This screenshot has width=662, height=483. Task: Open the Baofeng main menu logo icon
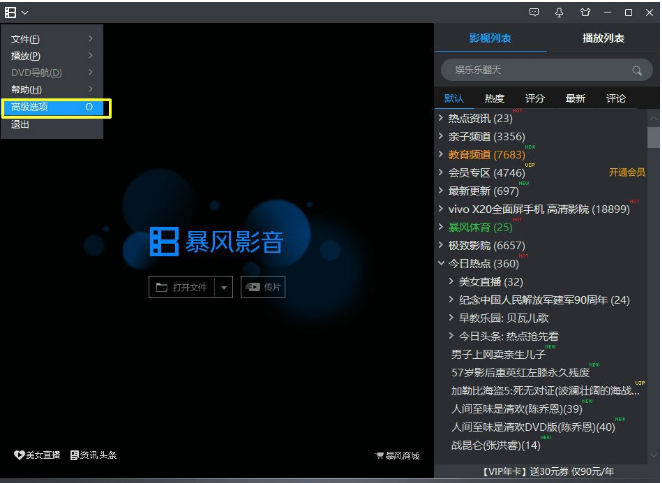(11, 12)
